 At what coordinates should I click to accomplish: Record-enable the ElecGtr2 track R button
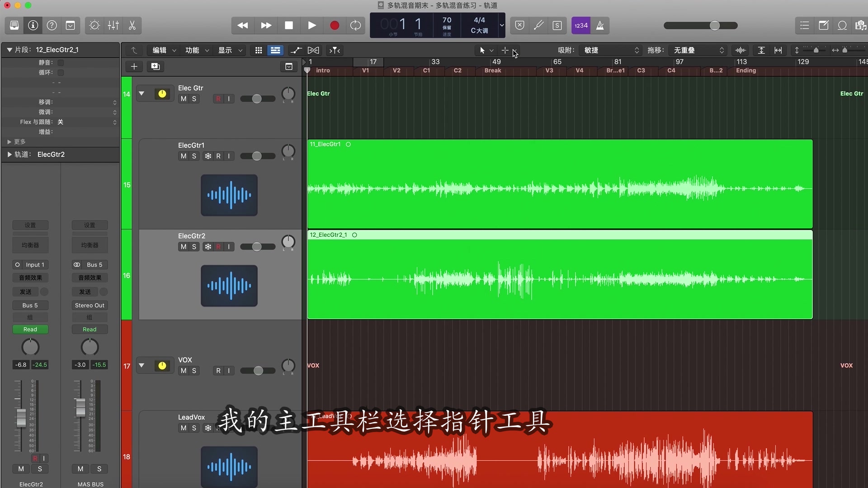(x=218, y=247)
